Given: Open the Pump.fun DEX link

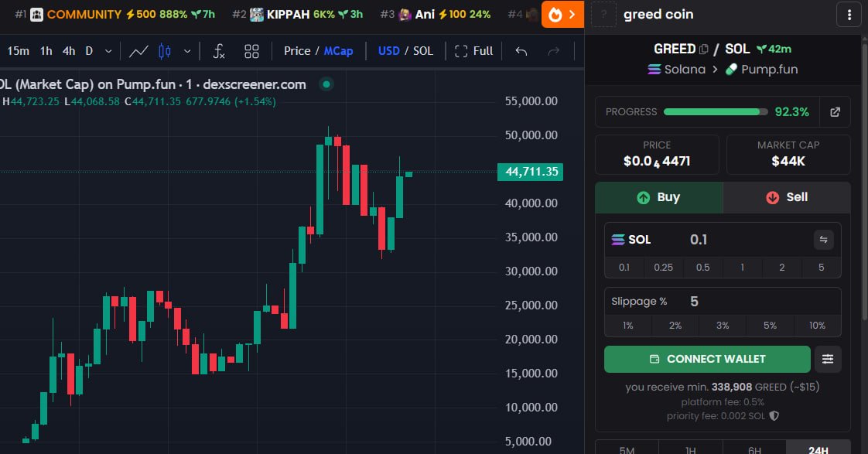Looking at the screenshot, I should [762, 70].
